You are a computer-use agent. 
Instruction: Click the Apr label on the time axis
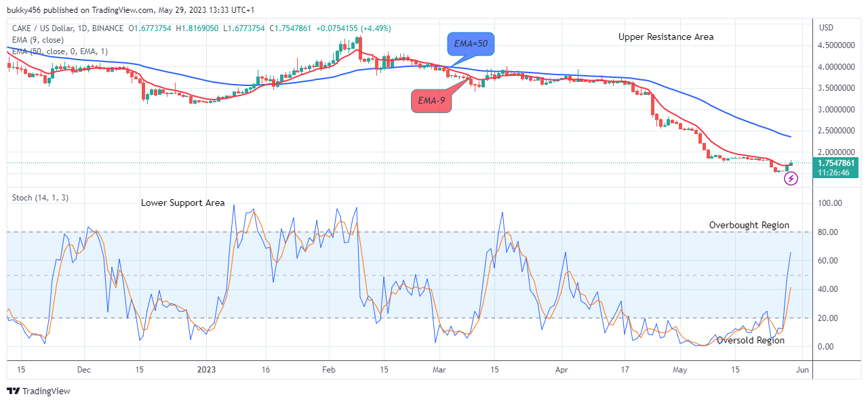(561, 370)
